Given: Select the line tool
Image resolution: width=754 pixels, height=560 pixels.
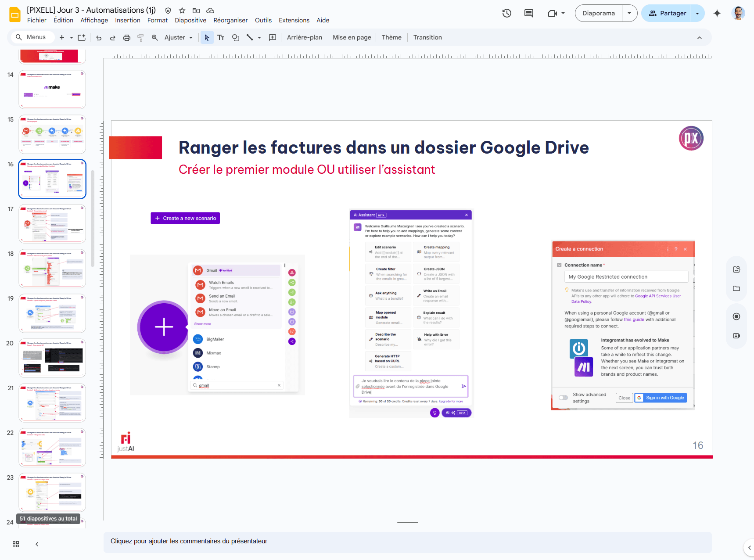Looking at the screenshot, I should [x=250, y=37].
